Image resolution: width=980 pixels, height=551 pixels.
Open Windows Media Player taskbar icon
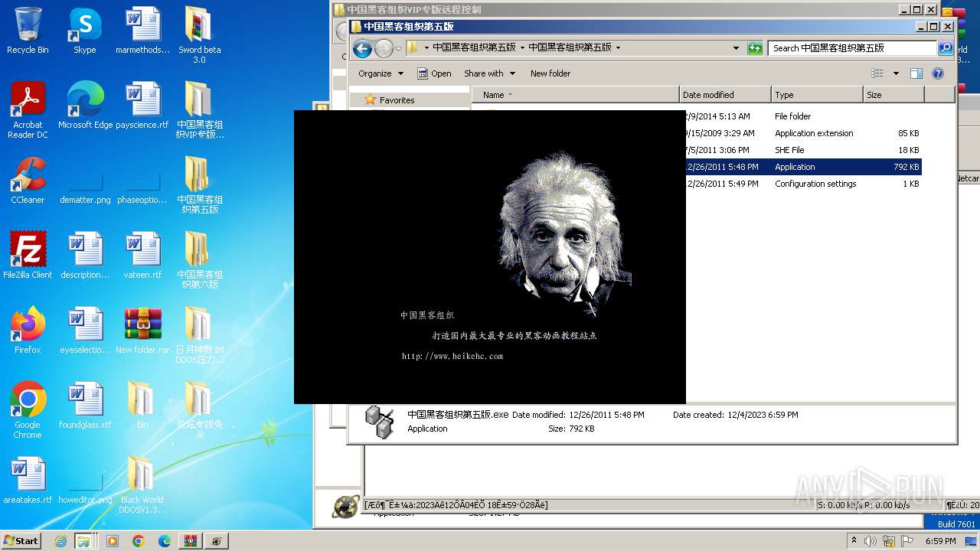(x=113, y=541)
